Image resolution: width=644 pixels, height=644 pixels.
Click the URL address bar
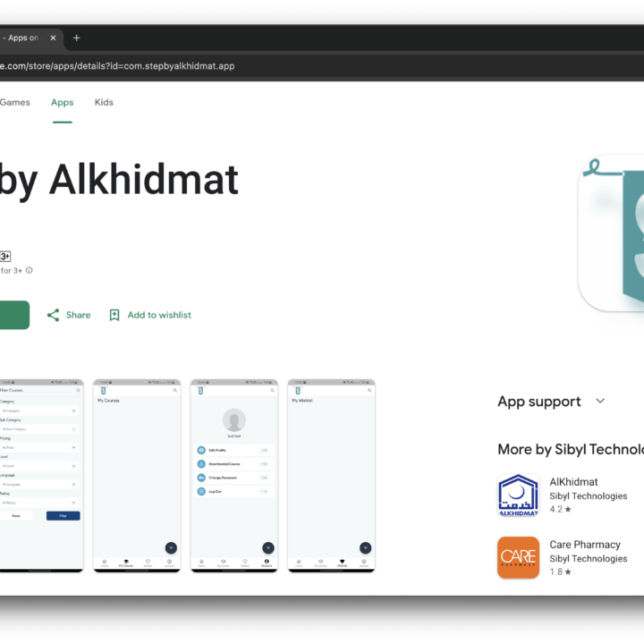pyautogui.click(x=322, y=66)
